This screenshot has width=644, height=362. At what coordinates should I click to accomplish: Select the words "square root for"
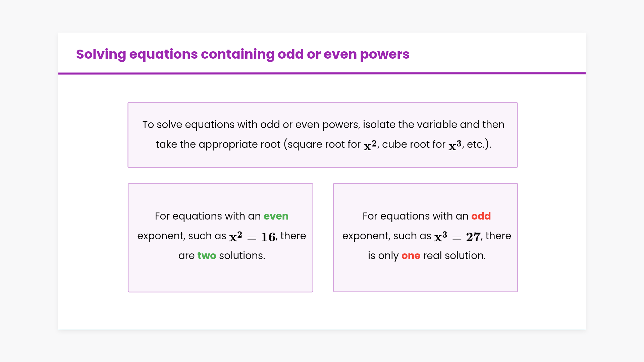[324, 144]
